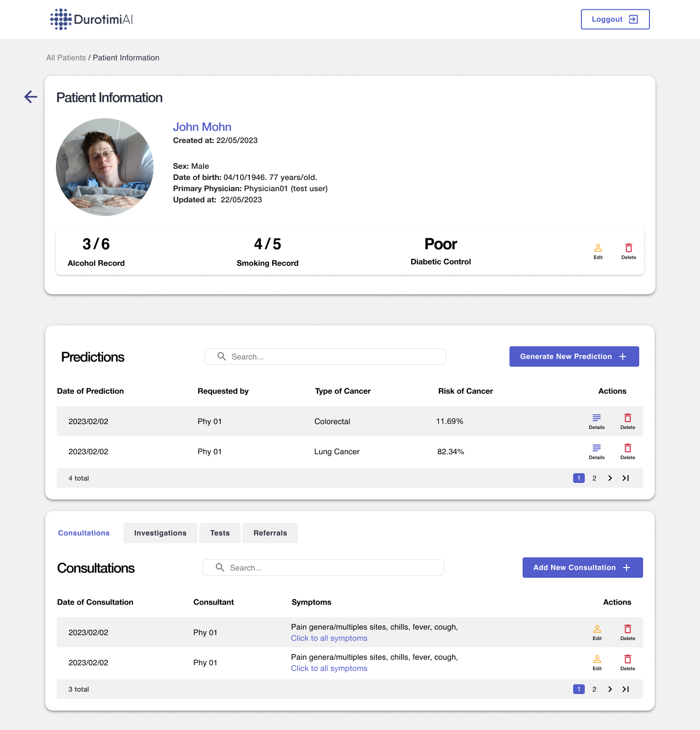The width and height of the screenshot is (700, 730).
Task: Go to next page of predictions
Action: tap(610, 478)
